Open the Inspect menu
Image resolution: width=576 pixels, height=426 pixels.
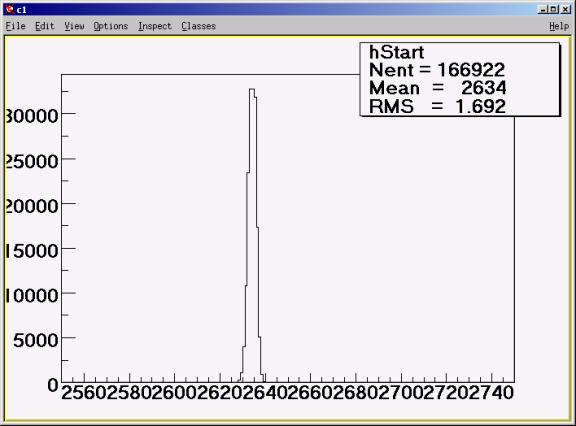point(155,26)
